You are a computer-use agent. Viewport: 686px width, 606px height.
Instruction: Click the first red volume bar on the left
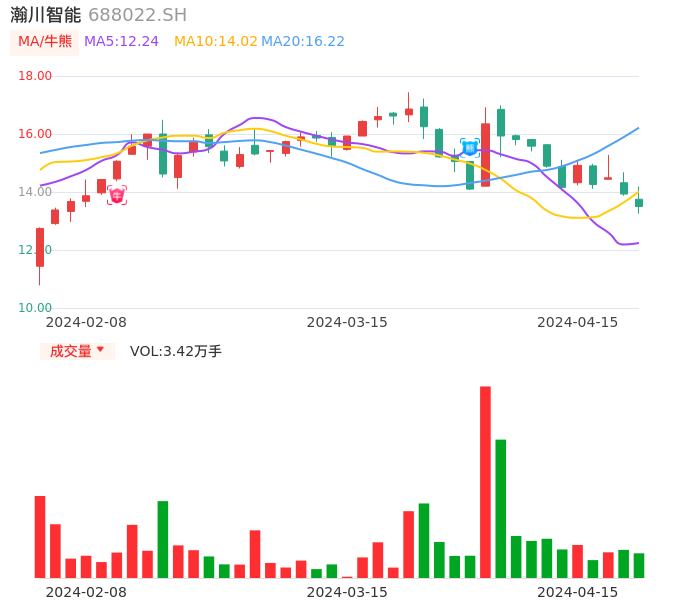(x=40, y=536)
